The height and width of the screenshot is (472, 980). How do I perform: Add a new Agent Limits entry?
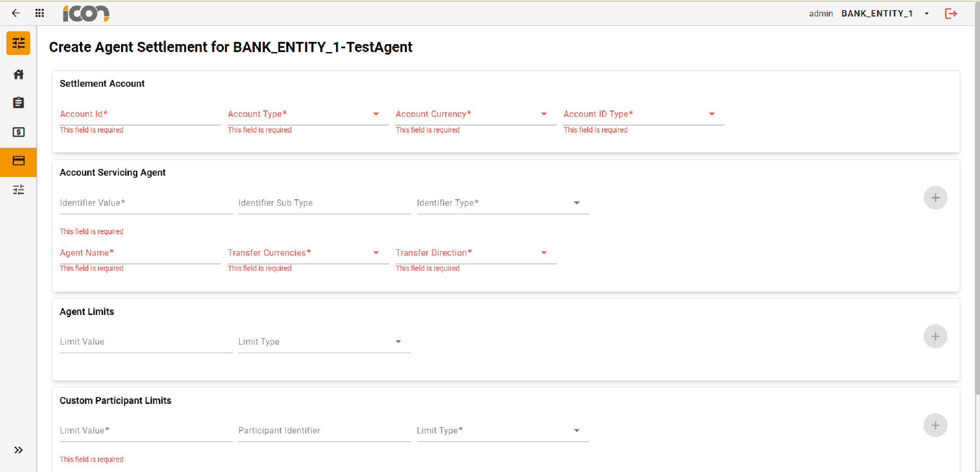[x=935, y=336]
